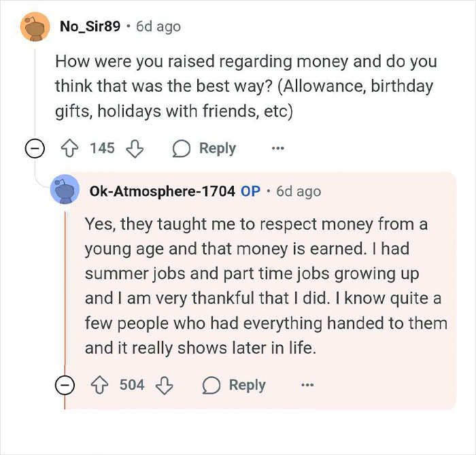
Task: Downvote Ok-Atmosphere-1704's reply
Action: click(164, 385)
